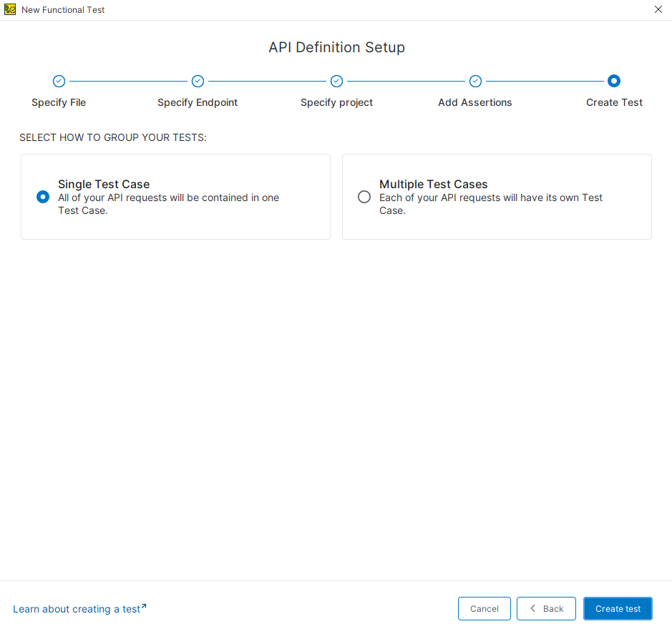Click the Specify File step label
The width and height of the screenshot is (672, 634).
pyautogui.click(x=59, y=102)
